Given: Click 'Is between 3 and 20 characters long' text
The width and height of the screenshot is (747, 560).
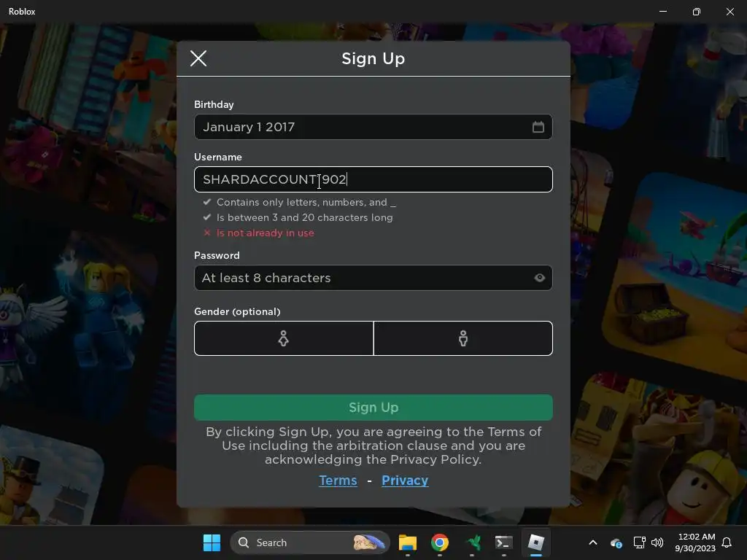Looking at the screenshot, I should [x=304, y=217].
